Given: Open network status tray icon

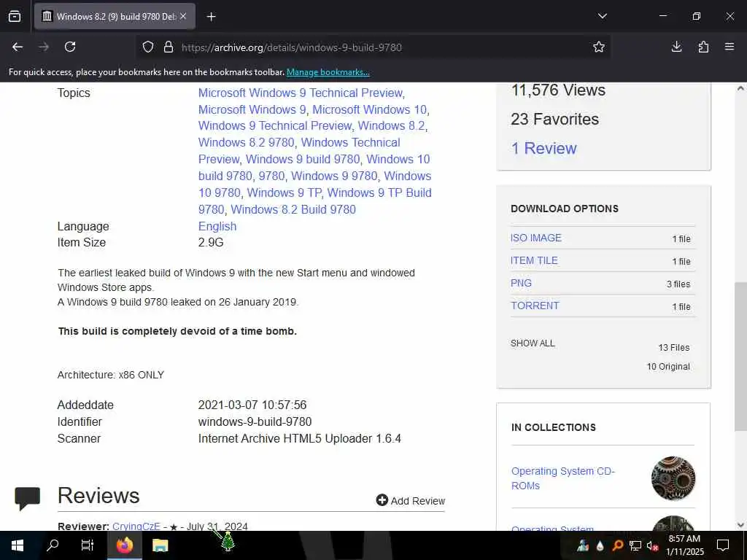Looking at the screenshot, I should click(x=635, y=545).
